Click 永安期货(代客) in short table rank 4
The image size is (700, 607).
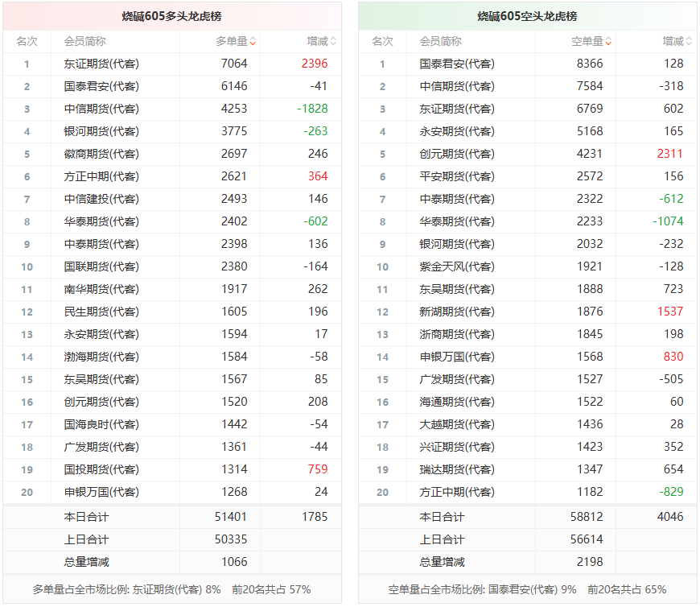[457, 131]
